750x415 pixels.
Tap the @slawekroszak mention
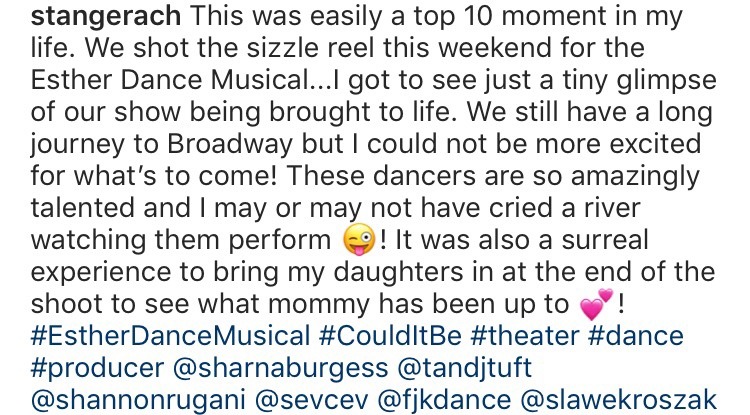pos(618,400)
